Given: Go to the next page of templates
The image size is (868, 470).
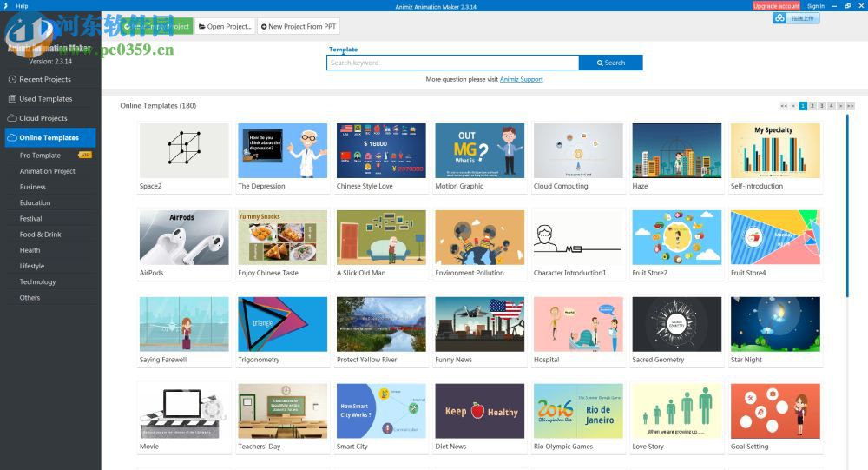Looking at the screenshot, I should (840, 106).
